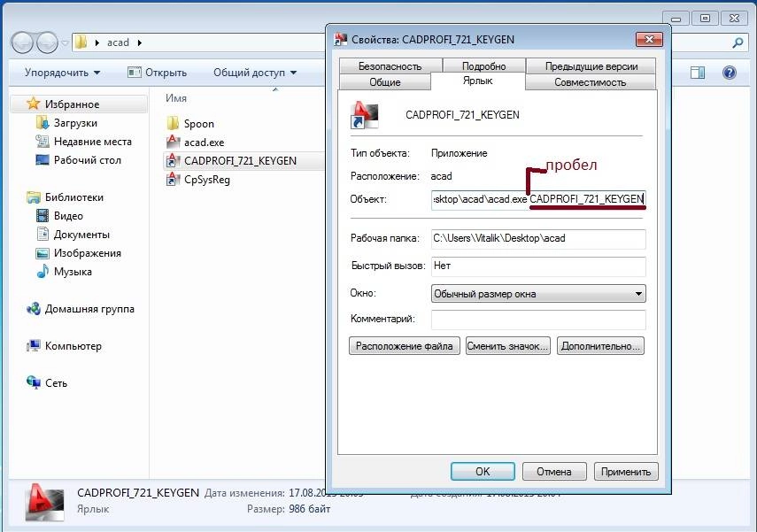Click the Дополнительно button

click(x=600, y=345)
